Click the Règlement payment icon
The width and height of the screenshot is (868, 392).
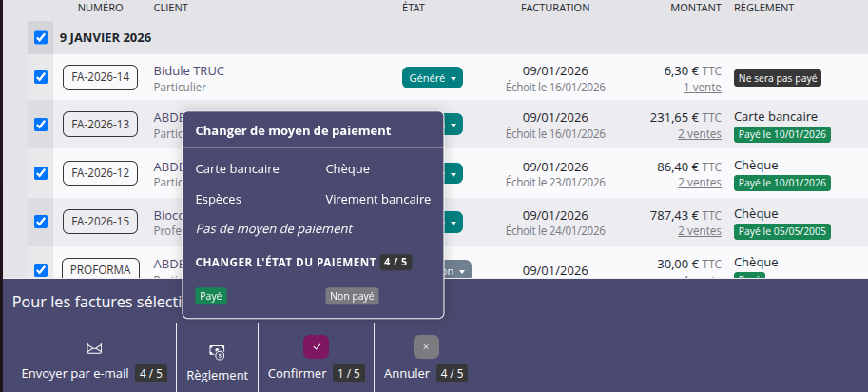coord(217,352)
